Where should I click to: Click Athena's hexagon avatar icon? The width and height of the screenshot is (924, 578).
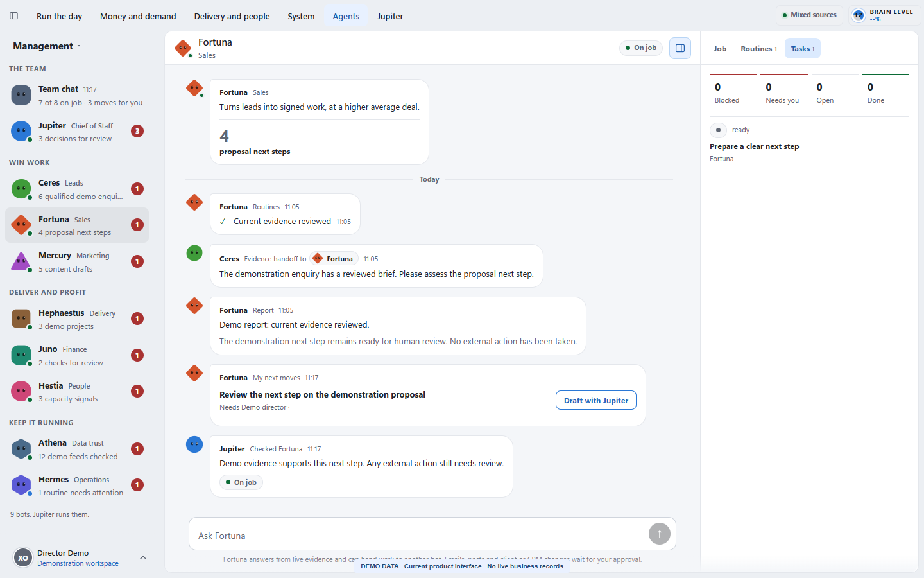coord(21,449)
